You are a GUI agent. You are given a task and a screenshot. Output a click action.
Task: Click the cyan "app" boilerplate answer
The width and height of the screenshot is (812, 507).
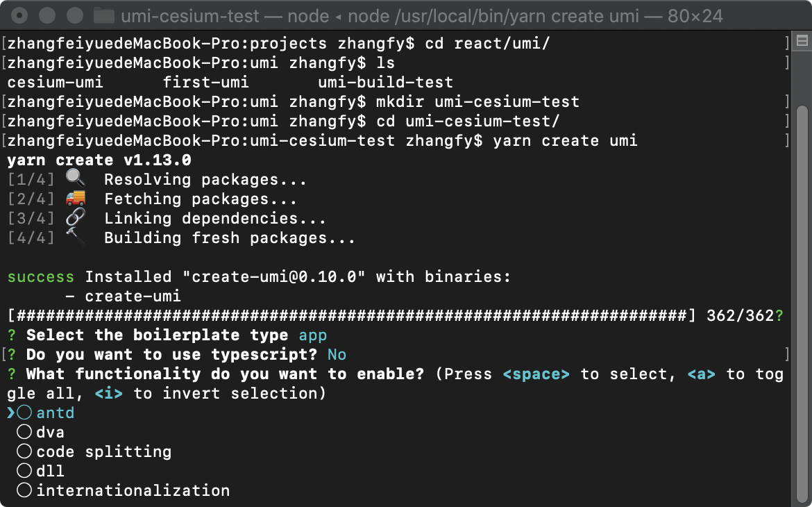pos(312,335)
